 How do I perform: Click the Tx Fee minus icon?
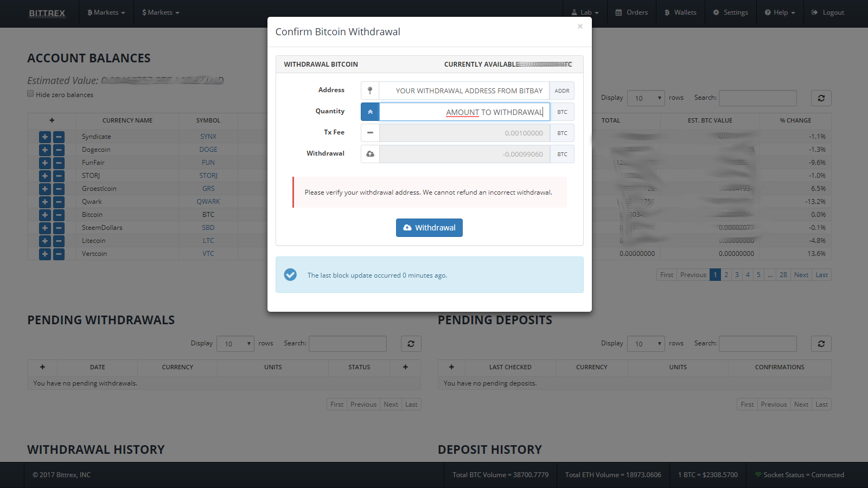(x=370, y=133)
